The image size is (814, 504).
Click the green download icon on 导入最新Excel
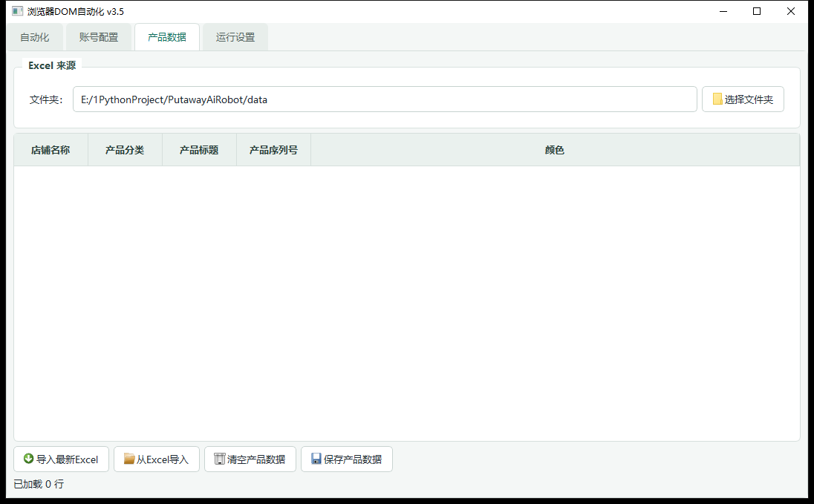click(28, 458)
